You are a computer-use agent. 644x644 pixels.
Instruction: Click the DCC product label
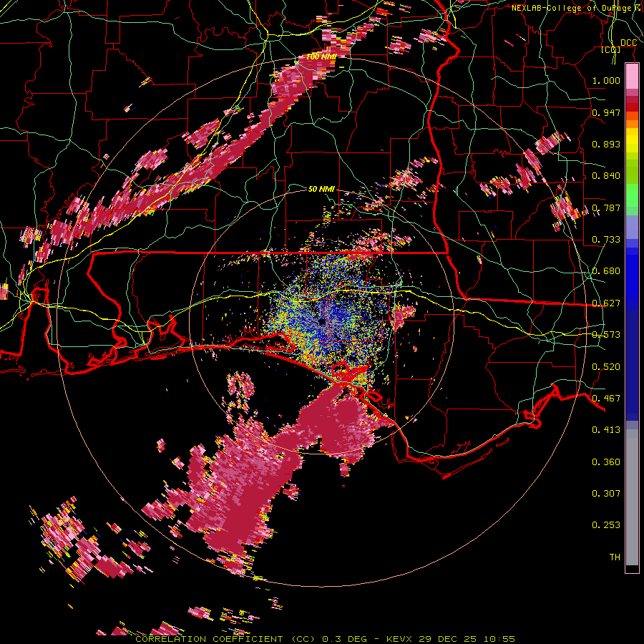628,43
